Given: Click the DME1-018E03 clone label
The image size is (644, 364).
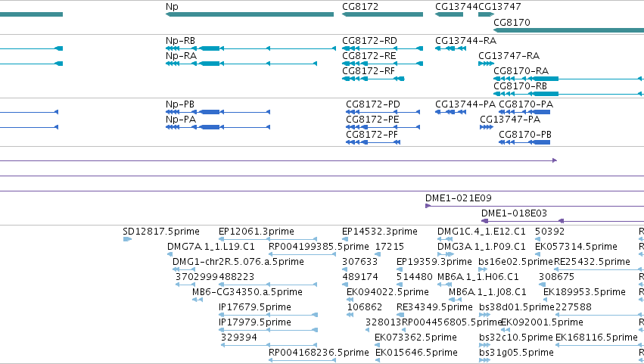Looking at the screenshot, I should point(514,213).
